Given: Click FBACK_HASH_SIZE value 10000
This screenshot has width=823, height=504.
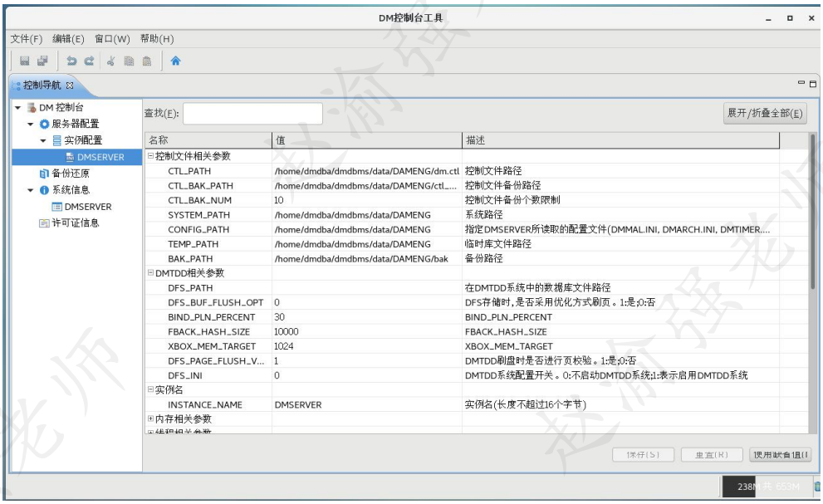Looking at the screenshot, I should (x=286, y=332).
